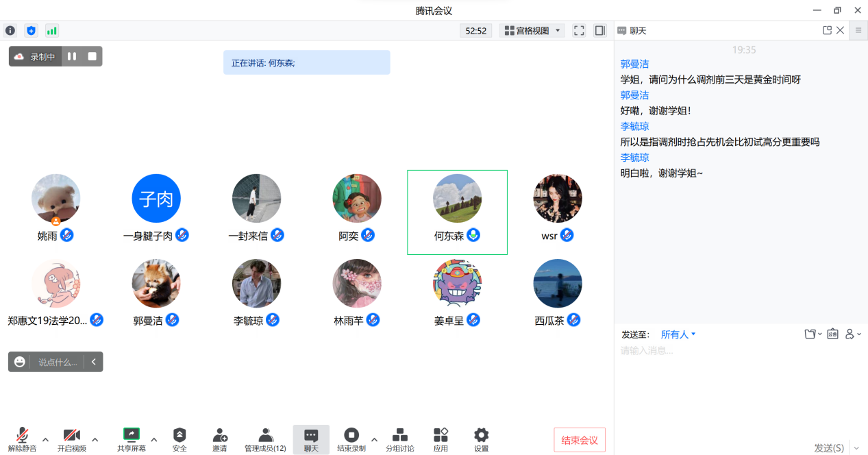Open the network signal status icon
Screen dimensions: 868x455
(51, 31)
